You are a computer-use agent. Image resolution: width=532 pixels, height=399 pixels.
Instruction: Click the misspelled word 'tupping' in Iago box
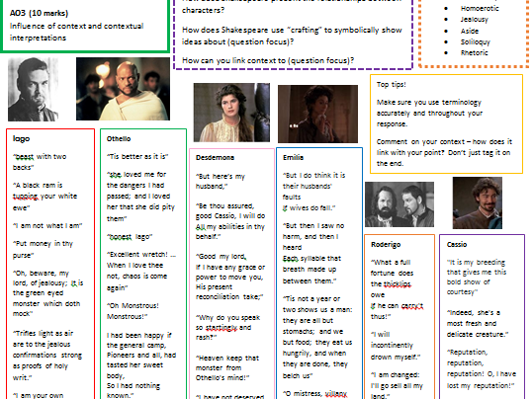26,197
